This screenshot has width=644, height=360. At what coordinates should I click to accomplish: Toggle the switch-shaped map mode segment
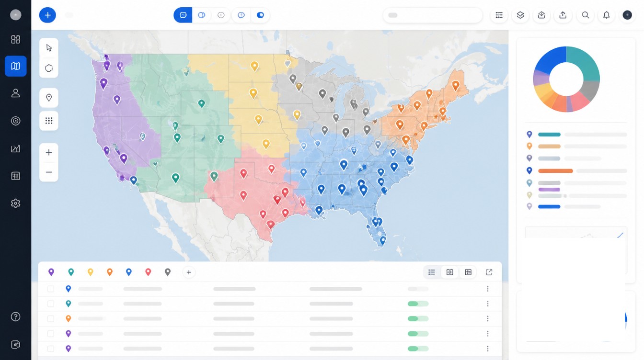(260, 15)
